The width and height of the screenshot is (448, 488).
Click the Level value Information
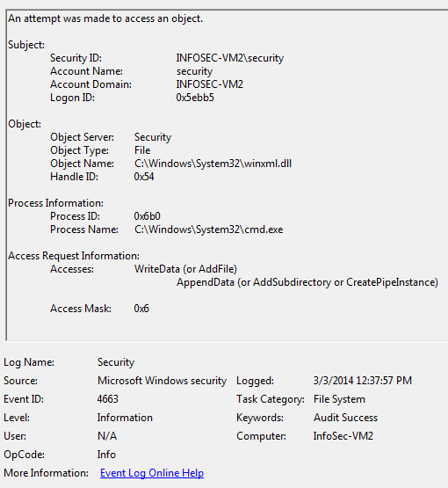click(125, 418)
